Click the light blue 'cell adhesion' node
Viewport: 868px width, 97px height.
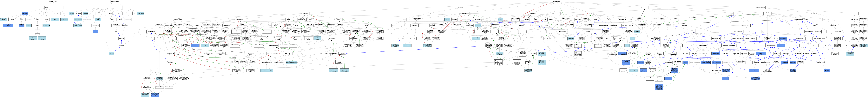447,19
